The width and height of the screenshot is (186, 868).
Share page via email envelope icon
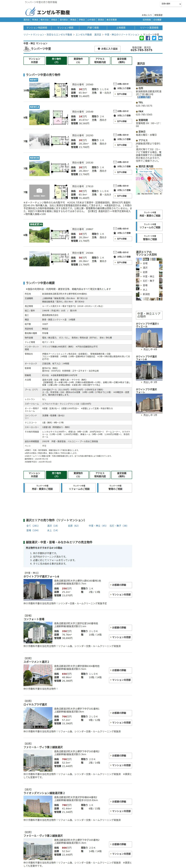coord(160,38)
